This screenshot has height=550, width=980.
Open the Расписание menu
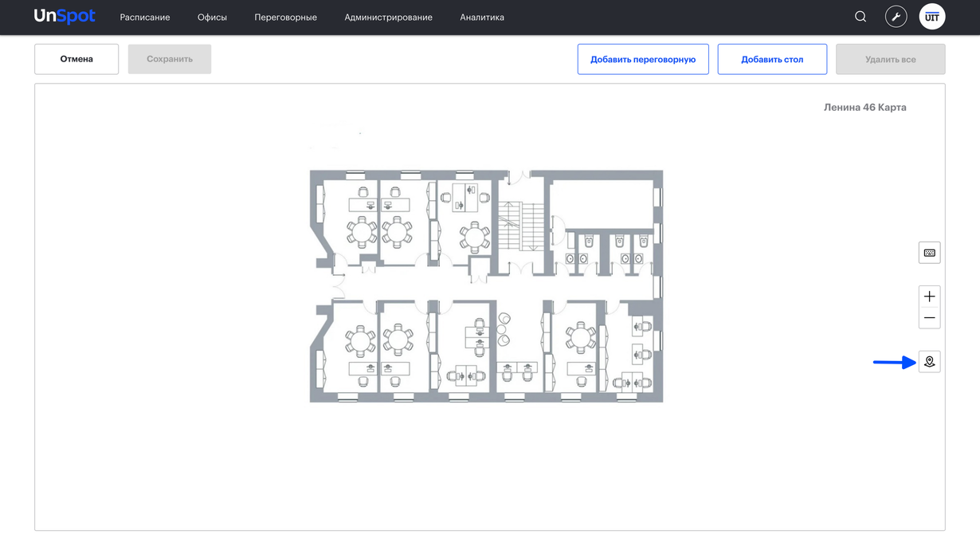tap(145, 18)
